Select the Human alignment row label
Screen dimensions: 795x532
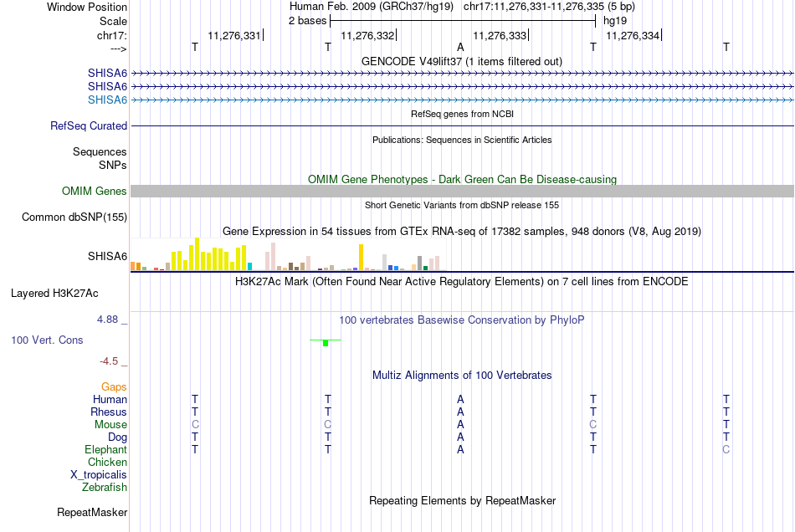pos(110,399)
